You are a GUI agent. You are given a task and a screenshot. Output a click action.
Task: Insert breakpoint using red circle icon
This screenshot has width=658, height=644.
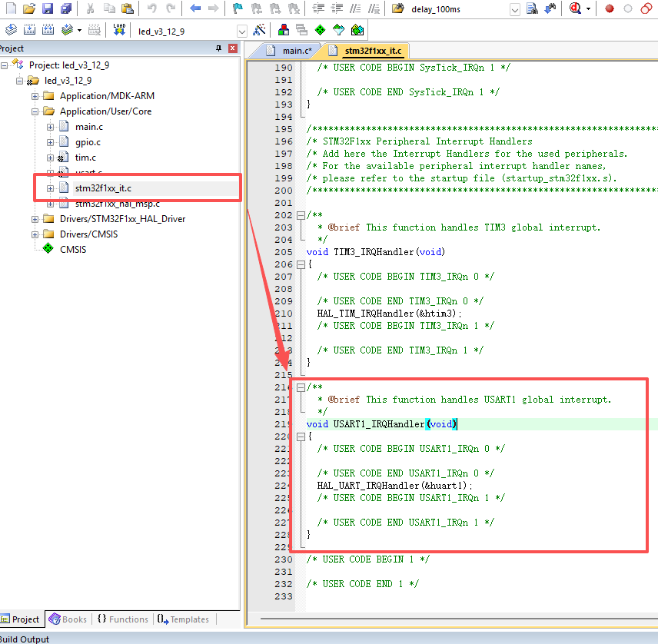point(610,8)
